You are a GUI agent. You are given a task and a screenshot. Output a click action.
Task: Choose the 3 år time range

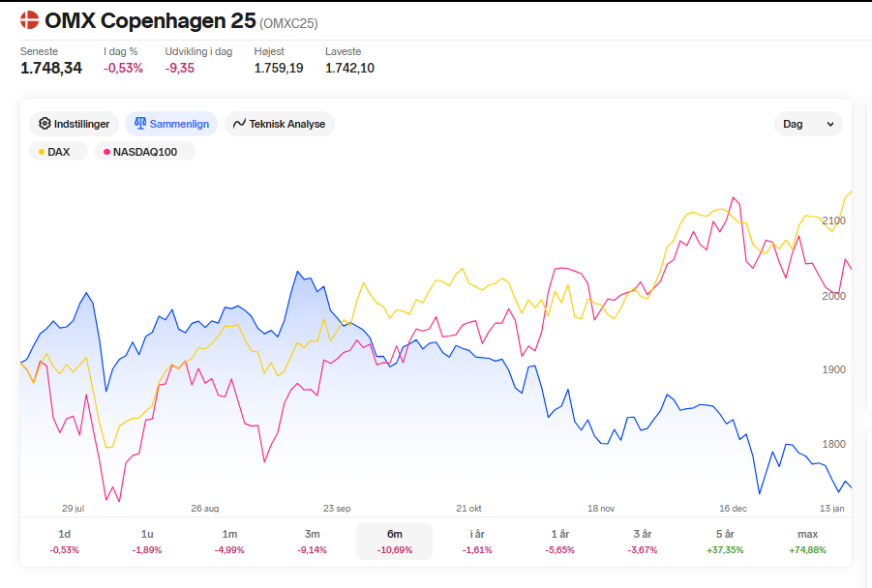(x=643, y=542)
